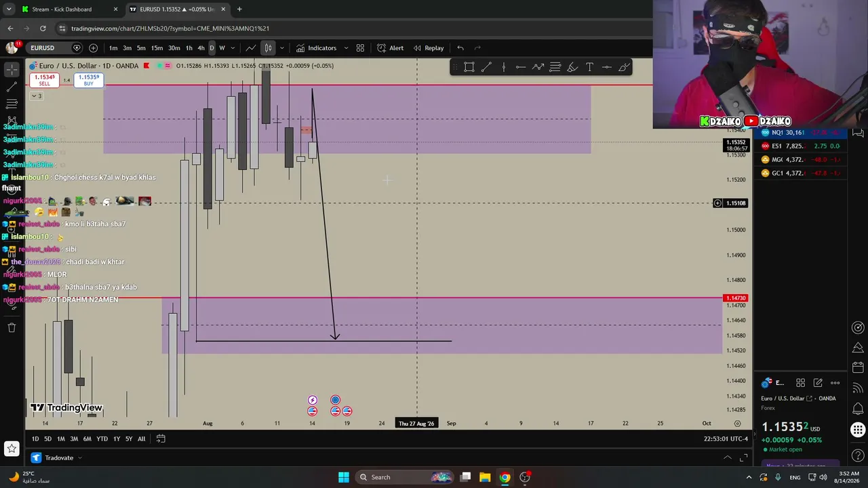This screenshot has height=488, width=868.
Task: Collapse the bottom trading panel
Action: pyautogui.click(x=728, y=458)
